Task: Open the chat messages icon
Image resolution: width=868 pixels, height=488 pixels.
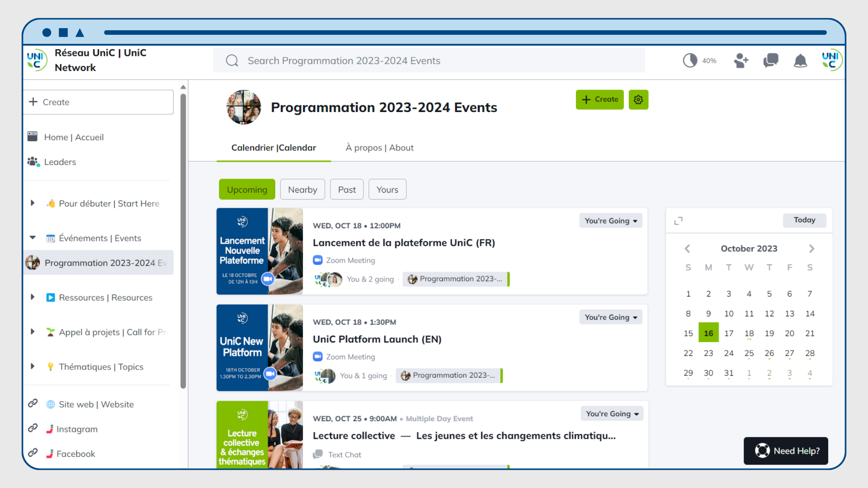Action: click(x=771, y=61)
